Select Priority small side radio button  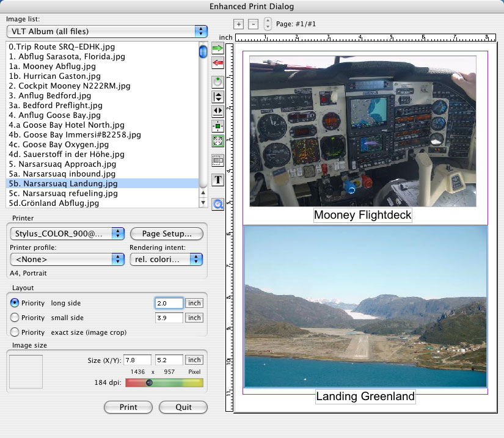(15, 318)
